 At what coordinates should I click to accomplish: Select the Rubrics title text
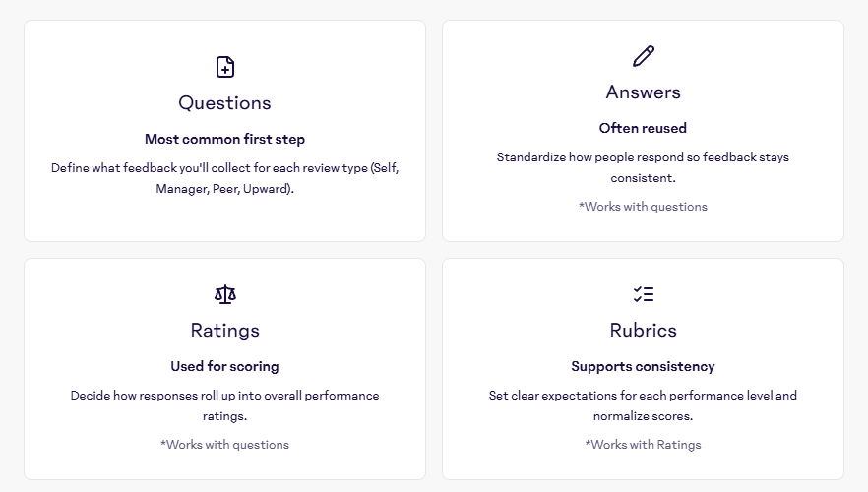(644, 331)
